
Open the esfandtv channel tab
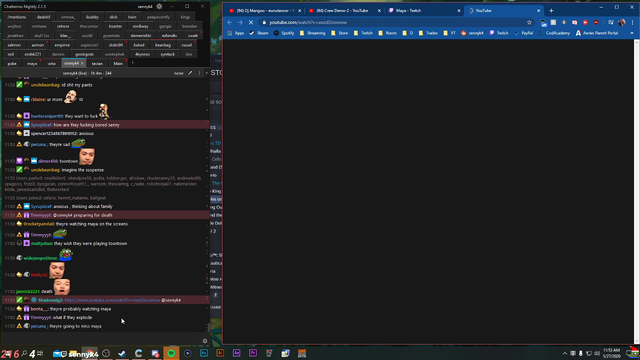pos(169,36)
